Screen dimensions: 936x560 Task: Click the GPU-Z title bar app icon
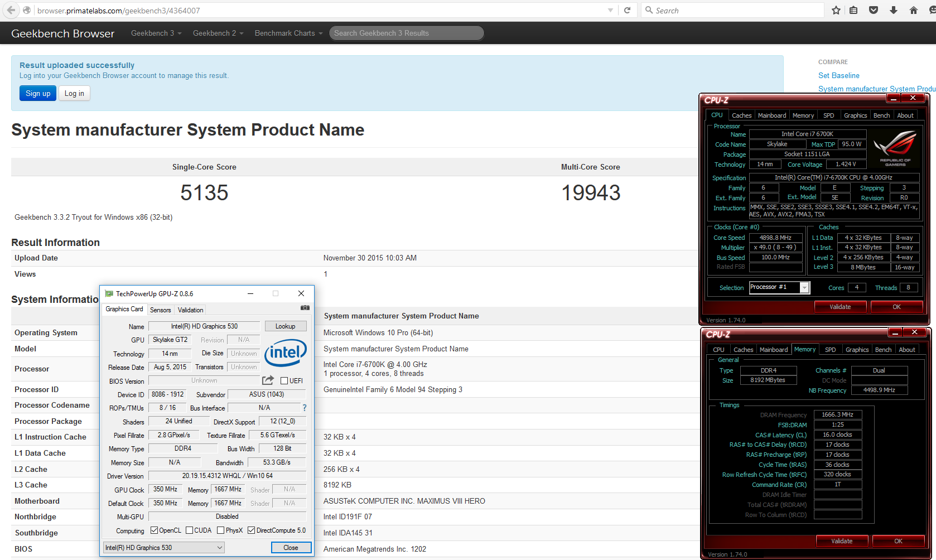tap(109, 293)
